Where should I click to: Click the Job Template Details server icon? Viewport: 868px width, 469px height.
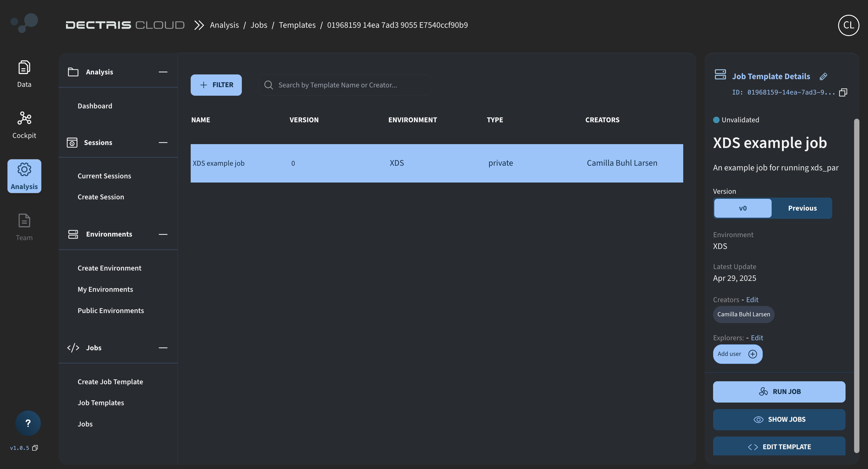[x=720, y=74]
